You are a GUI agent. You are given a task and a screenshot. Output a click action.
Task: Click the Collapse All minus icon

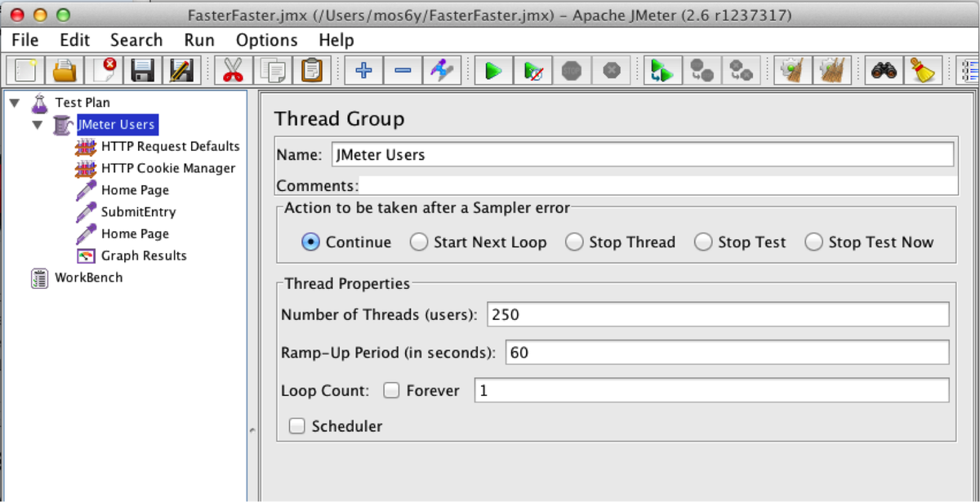coord(403,70)
